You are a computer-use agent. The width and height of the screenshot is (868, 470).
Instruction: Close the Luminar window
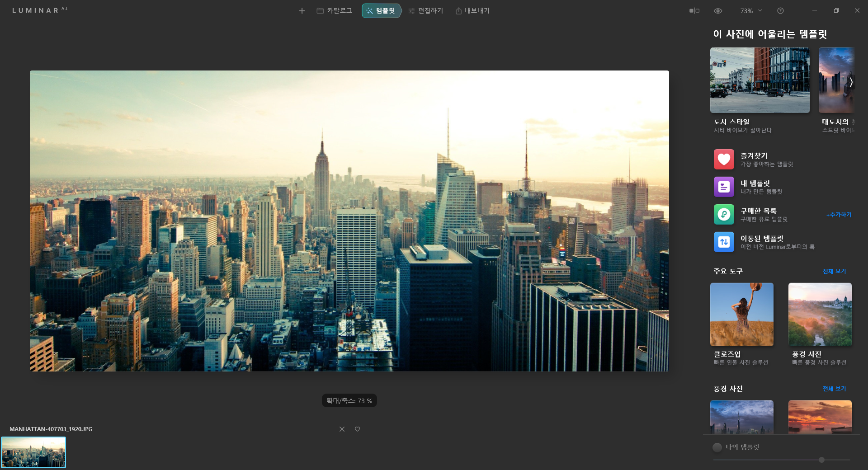[857, 10]
